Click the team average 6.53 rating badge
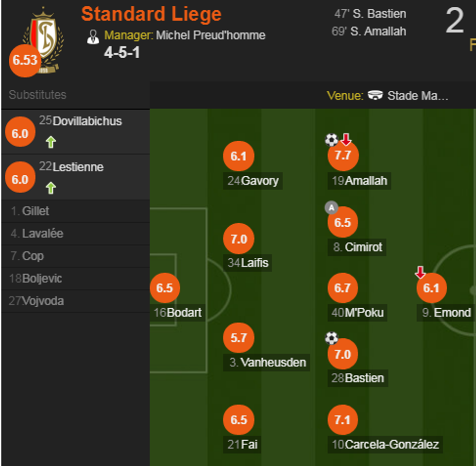This screenshot has width=476, height=466. coord(25,61)
